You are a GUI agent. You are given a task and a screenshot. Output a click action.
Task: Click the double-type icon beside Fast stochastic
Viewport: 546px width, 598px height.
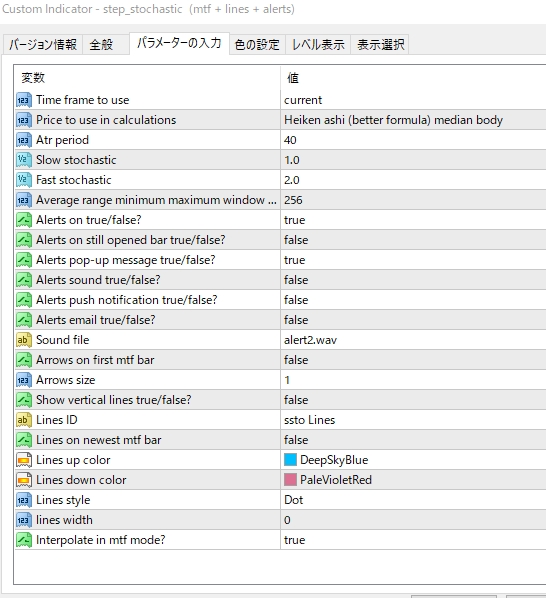24,180
